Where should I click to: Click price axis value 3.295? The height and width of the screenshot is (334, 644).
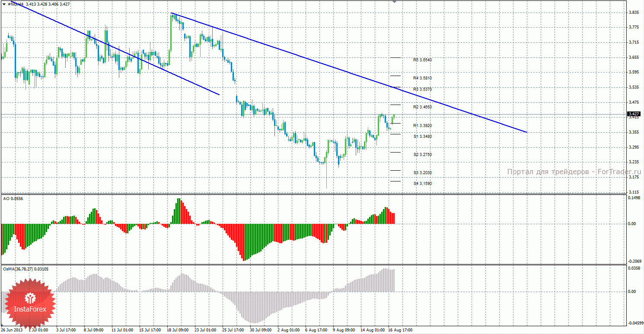tap(634, 147)
